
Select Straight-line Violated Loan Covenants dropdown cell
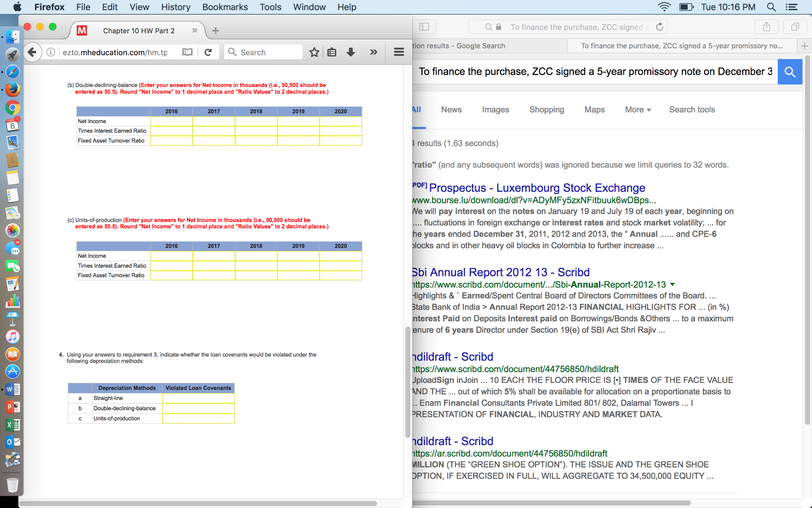[x=198, y=398]
